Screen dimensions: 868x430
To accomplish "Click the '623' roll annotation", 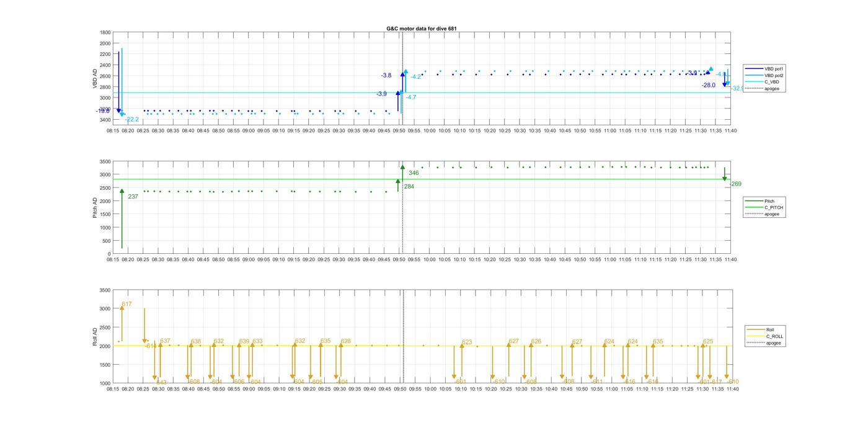I will [x=467, y=343].
